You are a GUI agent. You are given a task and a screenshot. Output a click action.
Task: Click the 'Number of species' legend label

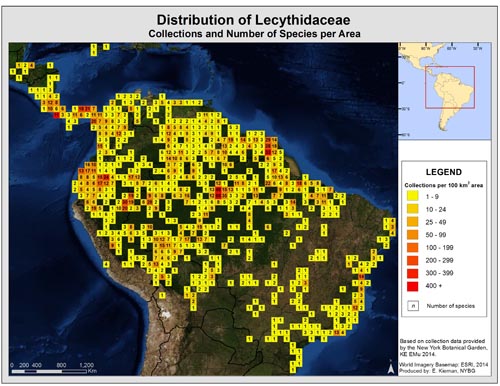coord(451,306)
